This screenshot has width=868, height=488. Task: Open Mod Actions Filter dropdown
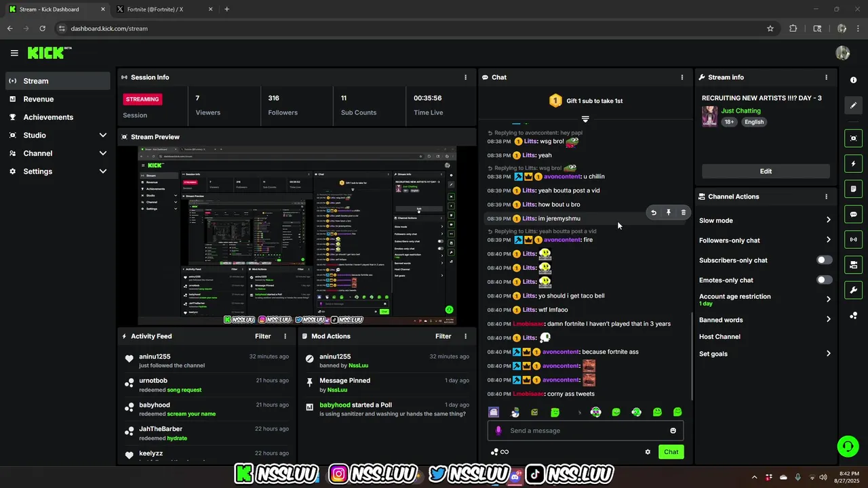tap(443, 336)
